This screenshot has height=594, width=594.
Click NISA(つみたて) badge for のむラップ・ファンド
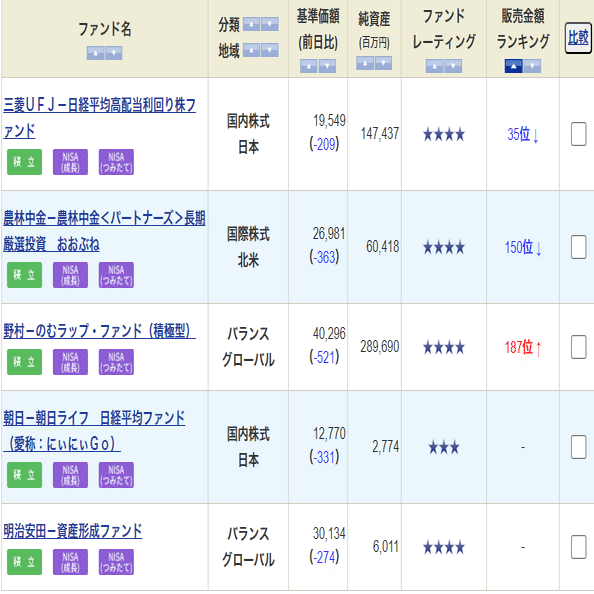(x=116, y=362)
